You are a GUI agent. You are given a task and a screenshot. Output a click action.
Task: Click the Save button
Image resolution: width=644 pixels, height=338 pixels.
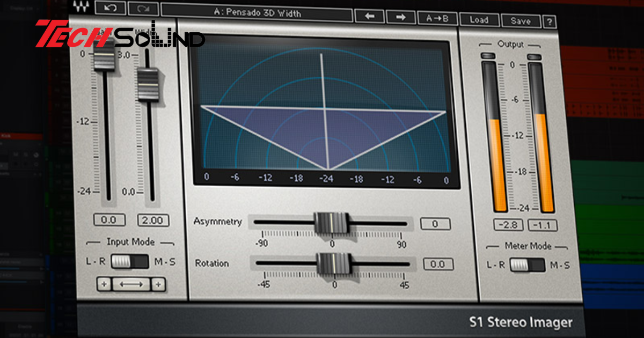(x=521, y=21)
